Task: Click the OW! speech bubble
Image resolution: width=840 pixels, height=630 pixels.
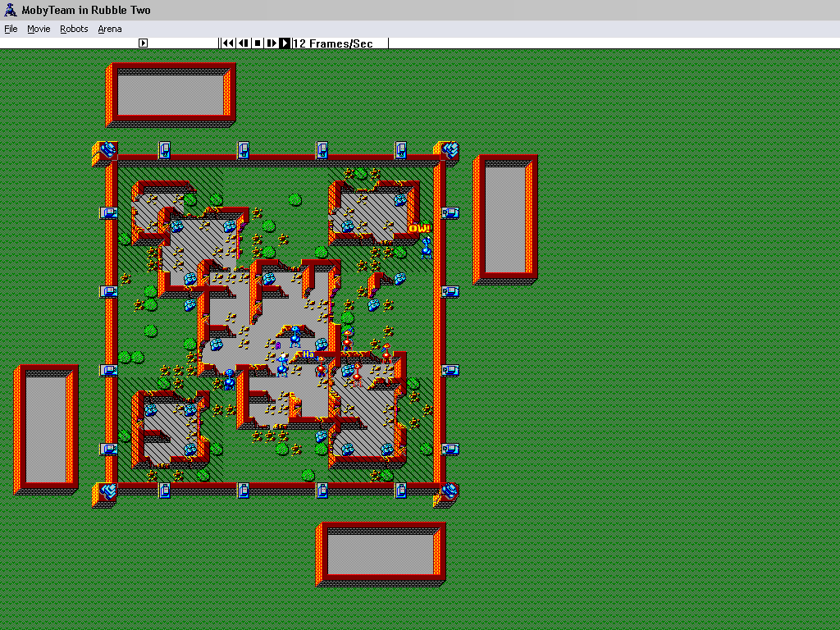Action: [x=419, y=228]
